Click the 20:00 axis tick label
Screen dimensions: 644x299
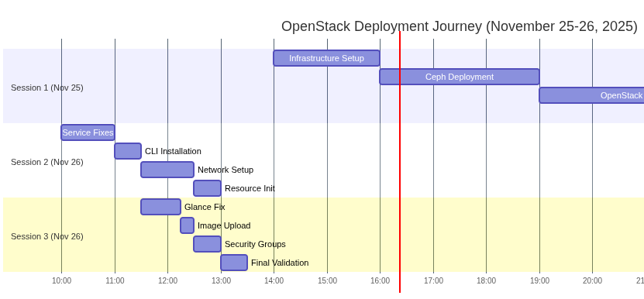point(592,281)
